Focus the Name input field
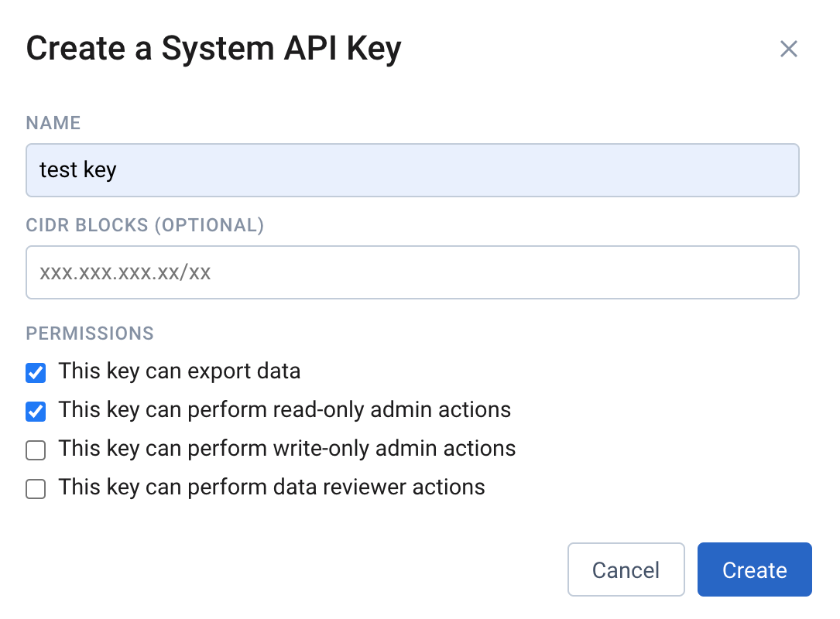This screenshot has width=840, height=619. pos(412,170)
